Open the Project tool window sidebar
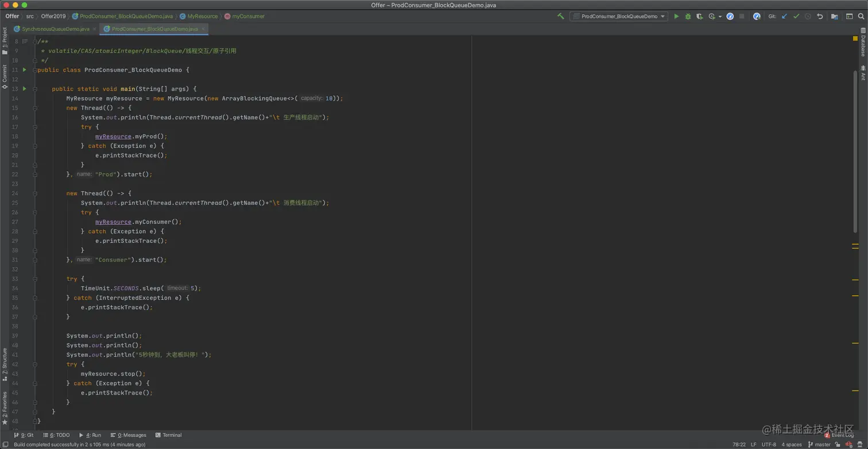Screen dimensions: 868x449 [x=4, y=41]
